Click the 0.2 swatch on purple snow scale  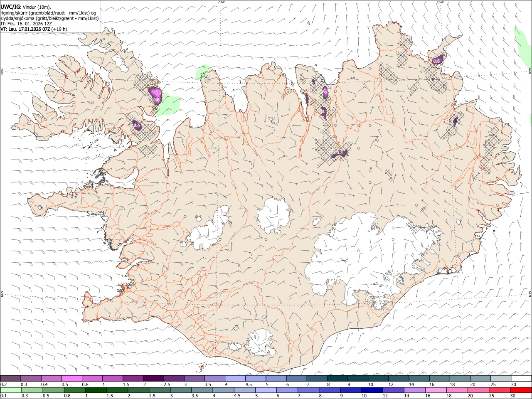coord(10,378)
